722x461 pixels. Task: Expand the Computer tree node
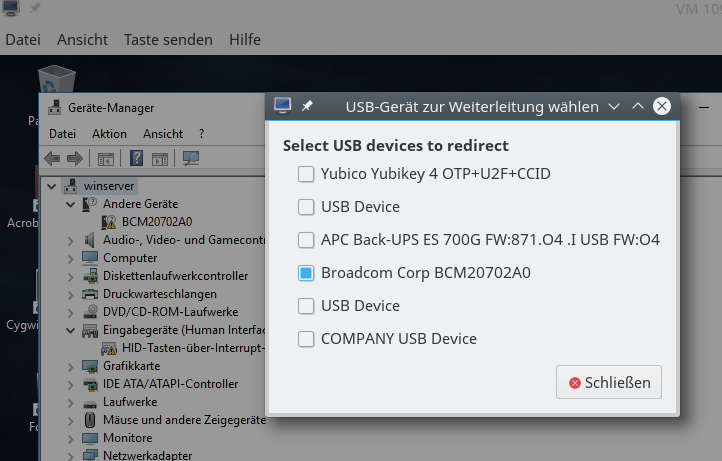click(70, 258)
